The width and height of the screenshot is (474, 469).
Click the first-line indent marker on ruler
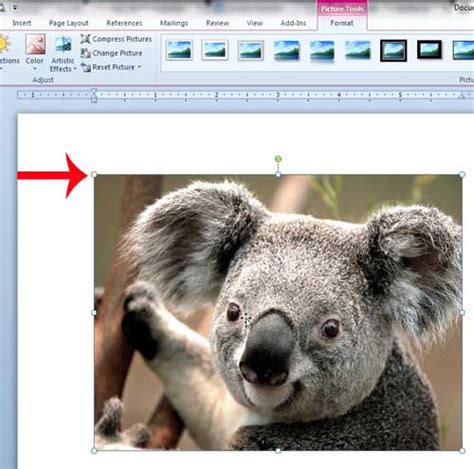click(94, 91)
